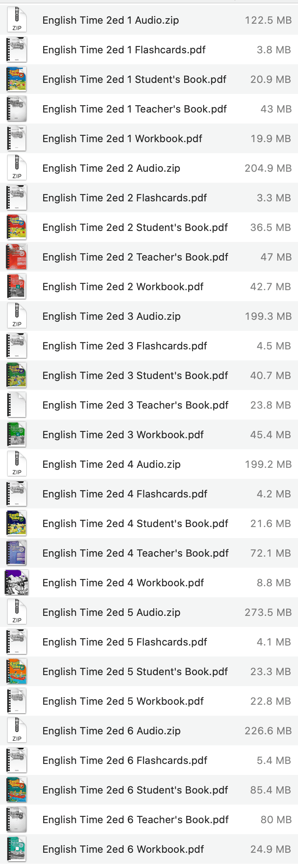Open English Time 2ed 5 Audio.zip
Screen dimensions: 298x868
(111, 612)
